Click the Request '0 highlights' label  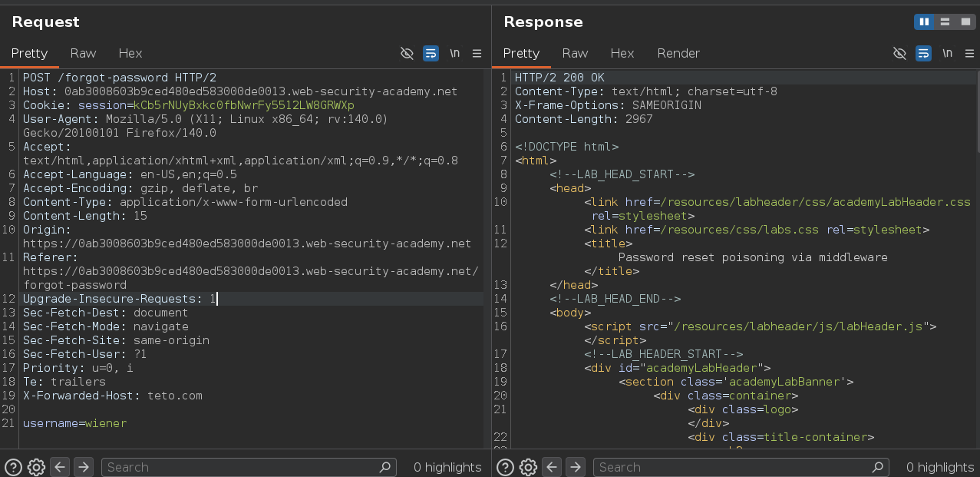click(447, 467)
